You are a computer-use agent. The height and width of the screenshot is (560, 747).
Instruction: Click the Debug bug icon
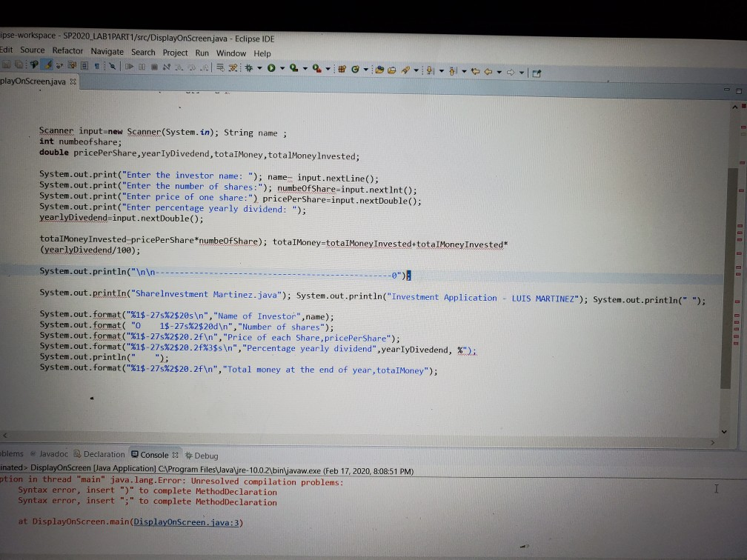pyautogui.click(x=249, y=68)
